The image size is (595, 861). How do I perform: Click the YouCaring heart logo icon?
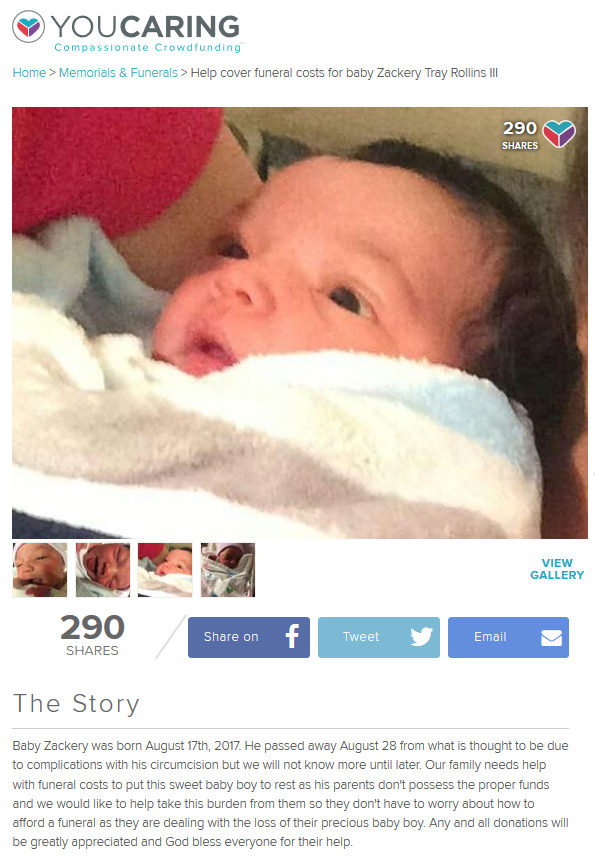(x=29, y=26)
